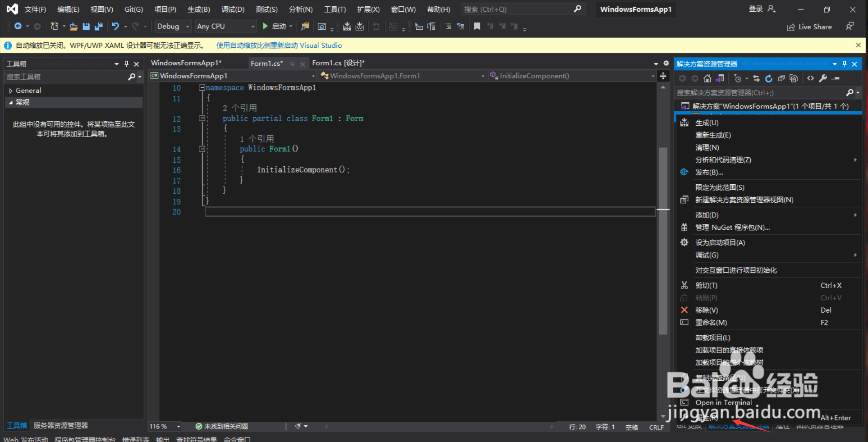Click the comment out selected lines icon
The width and height of the screenshot is (868, 442).
(448, 27)
